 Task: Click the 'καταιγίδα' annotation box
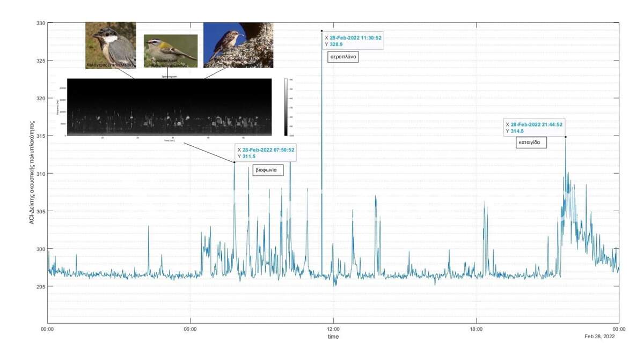pyautogui.click(x=531, y=143)
